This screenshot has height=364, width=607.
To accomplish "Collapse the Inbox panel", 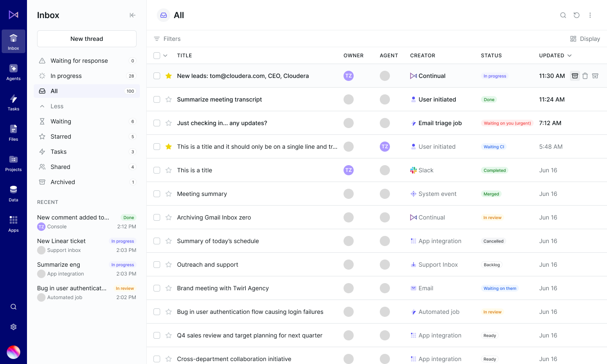I will click(132, 15).
